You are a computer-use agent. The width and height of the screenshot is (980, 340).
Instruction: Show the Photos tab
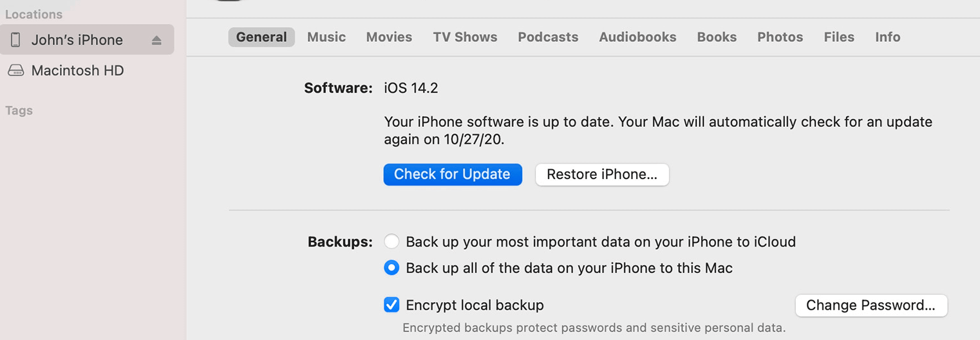(780, 37)
